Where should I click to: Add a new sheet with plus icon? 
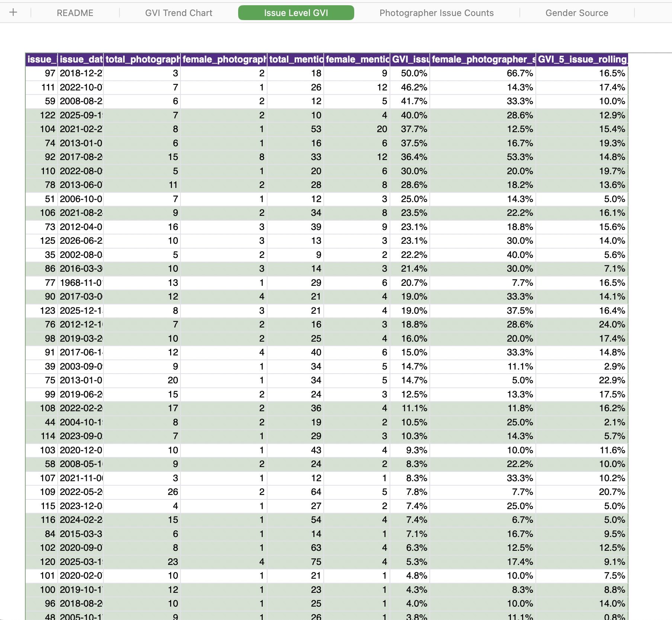click(x=13, y=12)
